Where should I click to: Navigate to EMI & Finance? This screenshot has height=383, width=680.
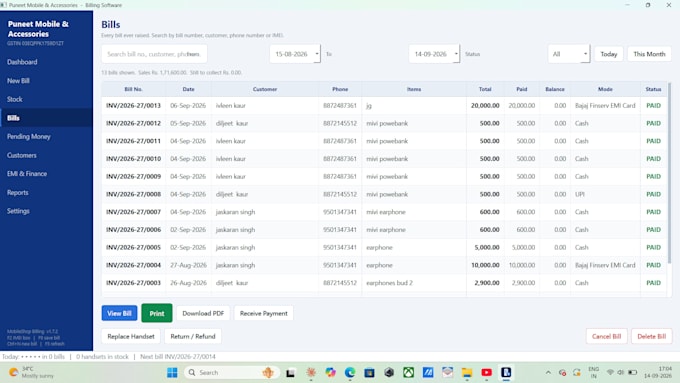27,174
